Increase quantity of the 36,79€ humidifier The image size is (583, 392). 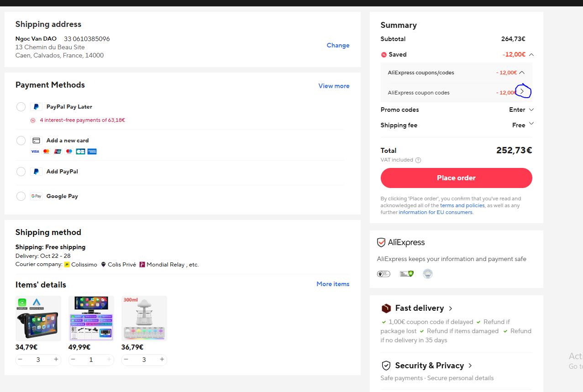click(x=162, y=360)
